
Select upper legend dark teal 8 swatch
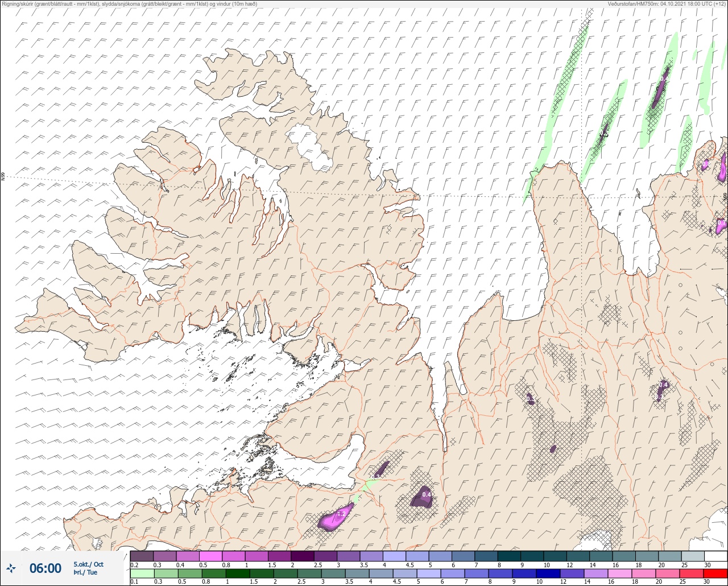pos(509,556)
